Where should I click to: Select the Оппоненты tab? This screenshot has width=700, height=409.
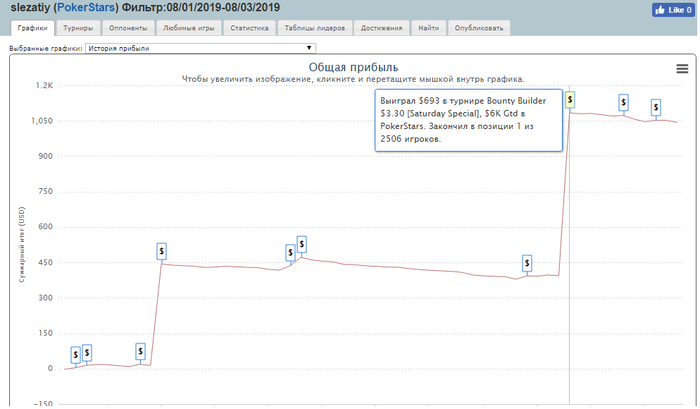click(x=128, y=28)
